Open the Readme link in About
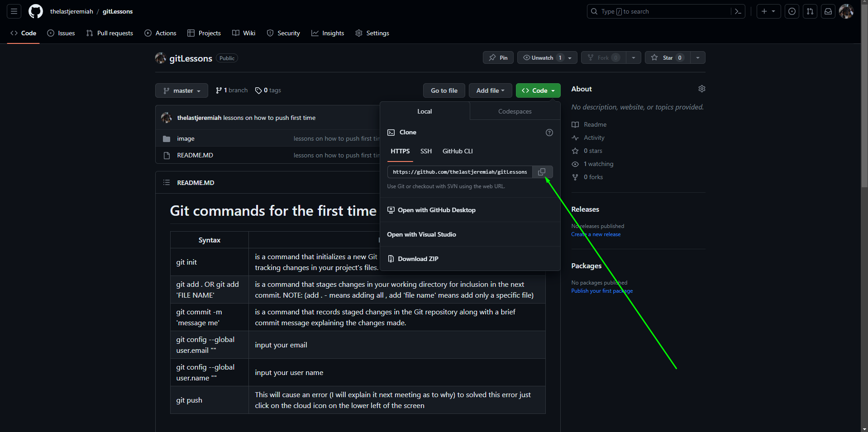Screen dimensions: 868x432 click(x=589, y=124)
